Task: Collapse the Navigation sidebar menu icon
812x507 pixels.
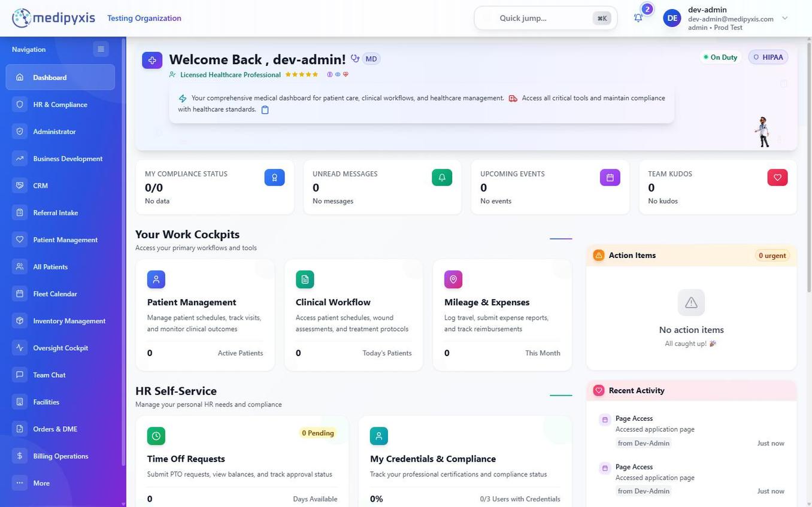Action: pyautogui.click(x=101, y=49)
